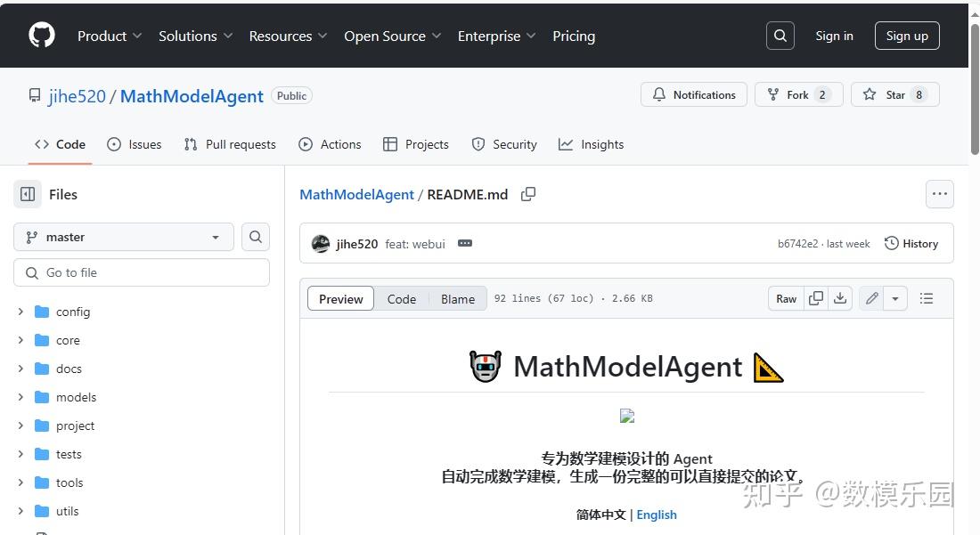
Task: Open the English README link
Action: (657, 514)
